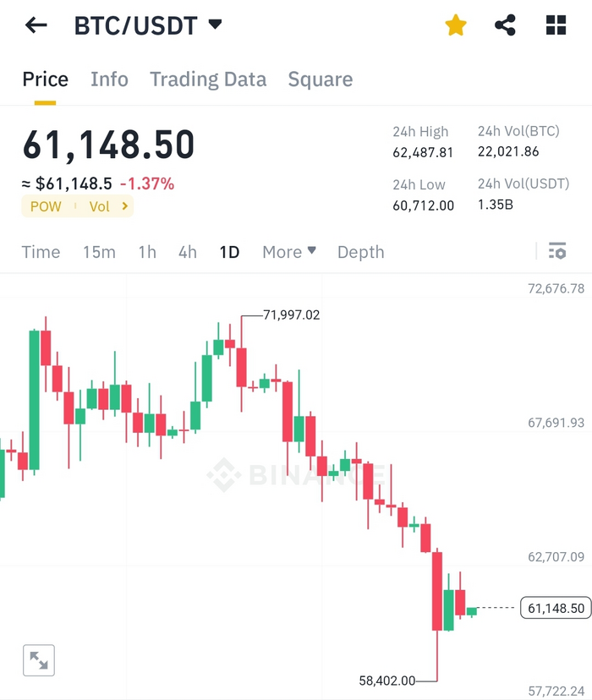This screenshot has width=592, height=700.
Task: Expand the POW Vol tag chevron
Action: [125, 206]
